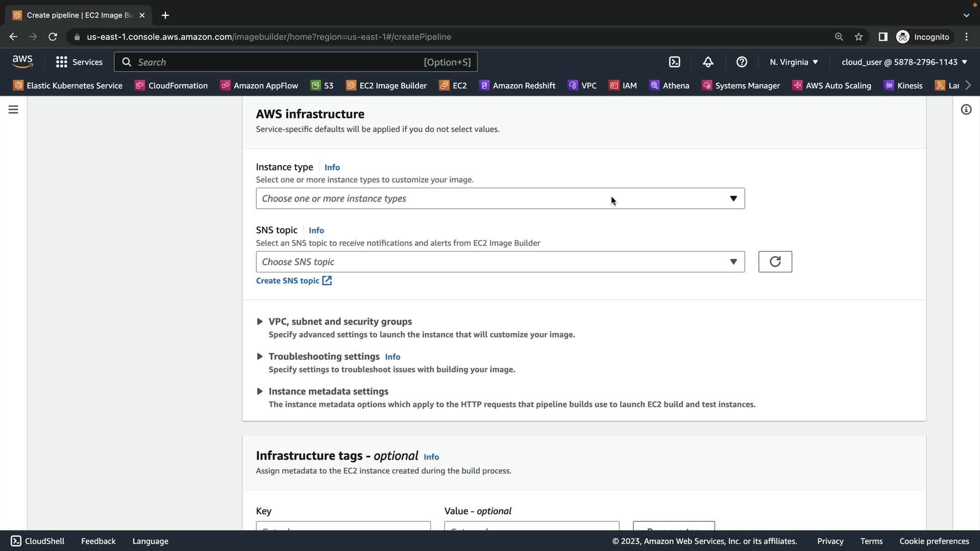The image size is (980, 551).
Task: Expand Instance metadata settings section
Action: pos(328,391)
